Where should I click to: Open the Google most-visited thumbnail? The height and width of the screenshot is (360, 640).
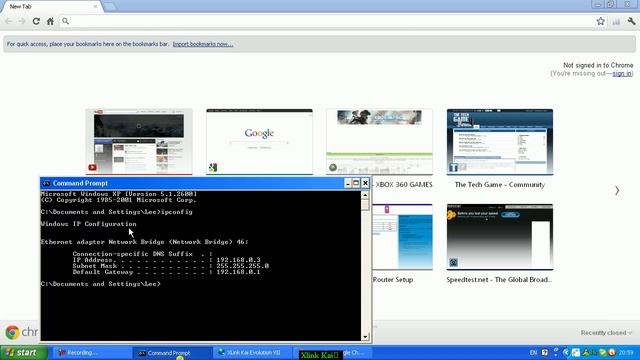259,142
